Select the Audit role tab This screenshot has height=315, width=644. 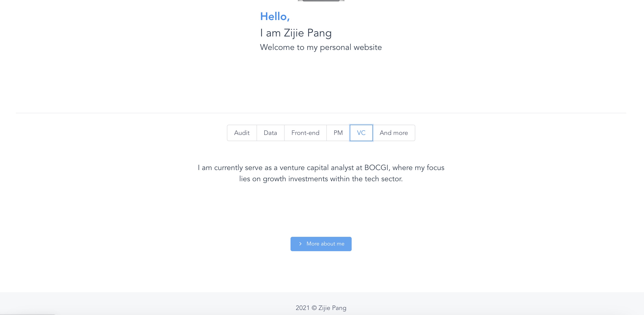tap(241, 133)
